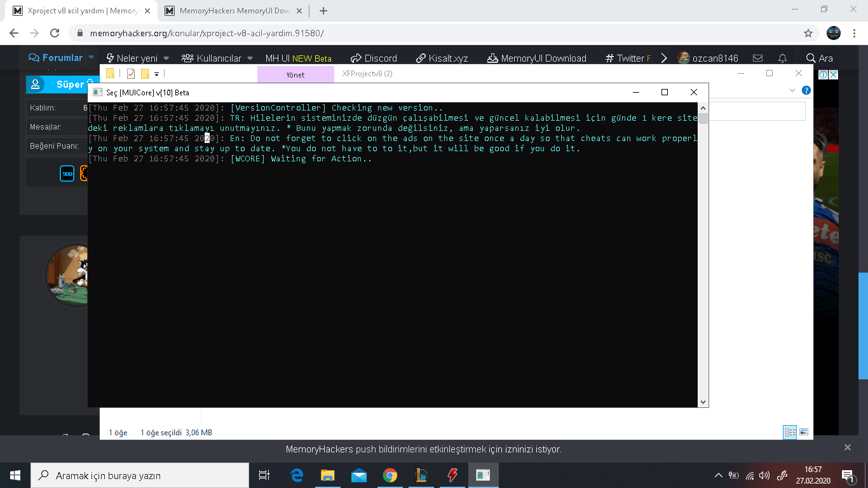Open League of Legends taskbar icon
This screenshot has height=488, width=868.
[421, 475]
